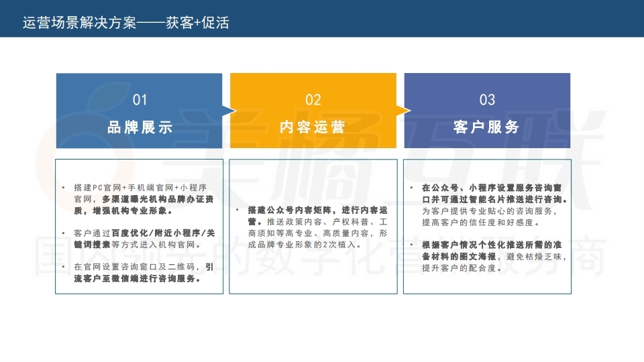
Task: Click the arrow pointing from 01 to 02
Action: tap(229, 111)
